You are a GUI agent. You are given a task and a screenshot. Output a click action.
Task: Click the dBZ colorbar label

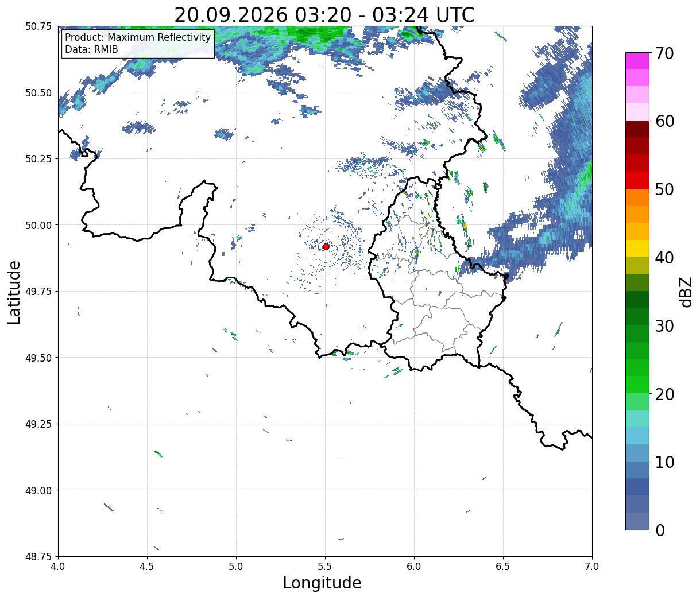(686, 292)
